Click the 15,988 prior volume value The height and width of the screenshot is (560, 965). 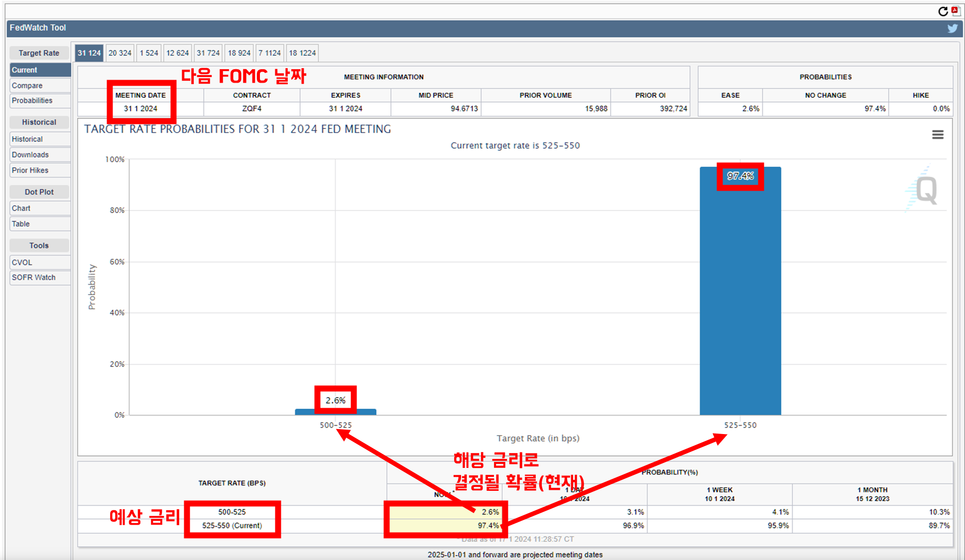pyautogui.click(x=596, y=109)
